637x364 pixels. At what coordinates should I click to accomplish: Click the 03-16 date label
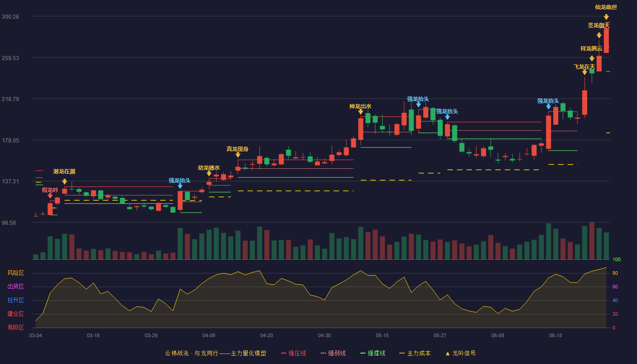click(x=93, y=335)
